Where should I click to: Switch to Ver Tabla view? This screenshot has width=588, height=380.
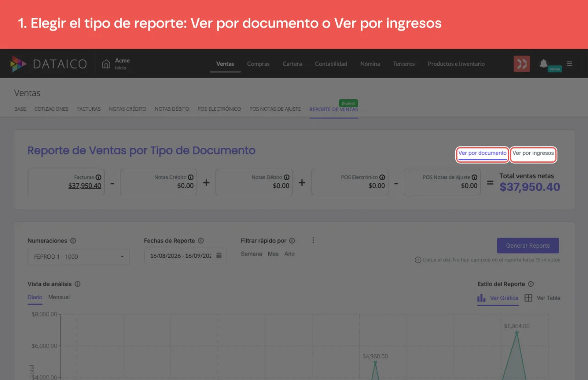(543, 298)
